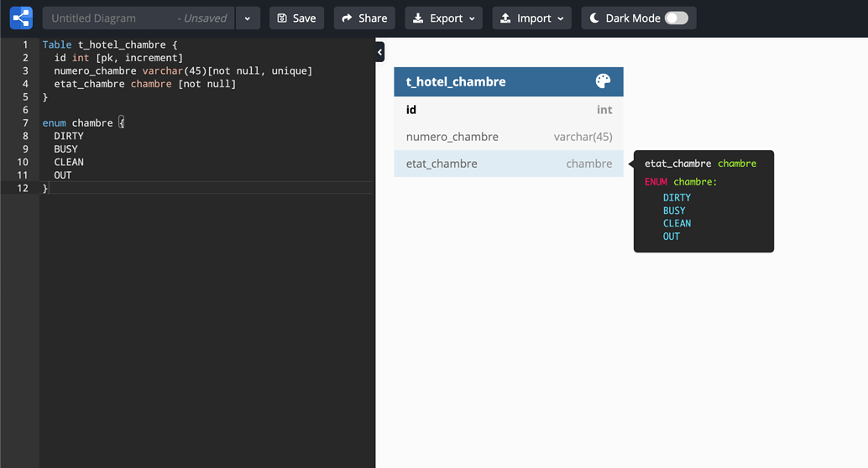Click CLEAN entry in enum tooltip
868x468 pixels.
(x=677, y=223)
